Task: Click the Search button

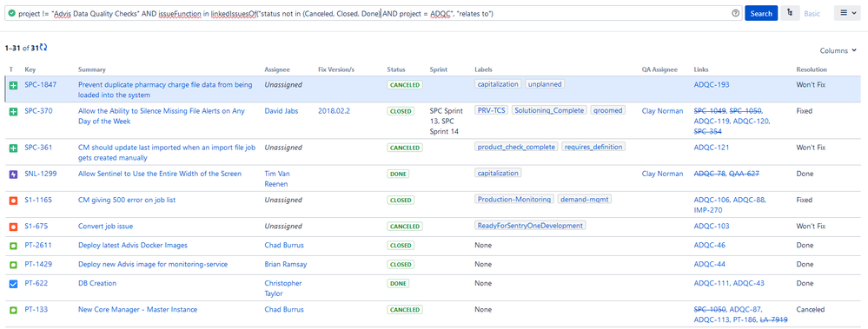Action: [761, 13]
